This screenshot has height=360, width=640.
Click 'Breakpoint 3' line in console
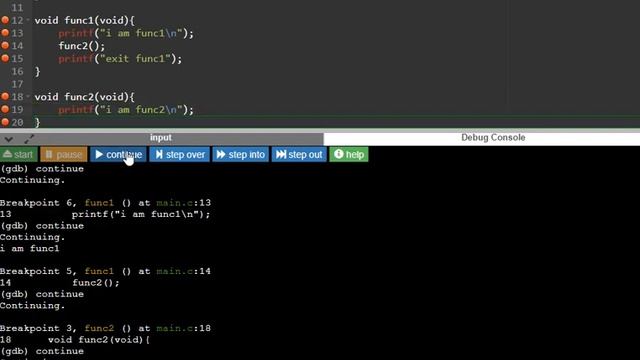pos(105,329)
